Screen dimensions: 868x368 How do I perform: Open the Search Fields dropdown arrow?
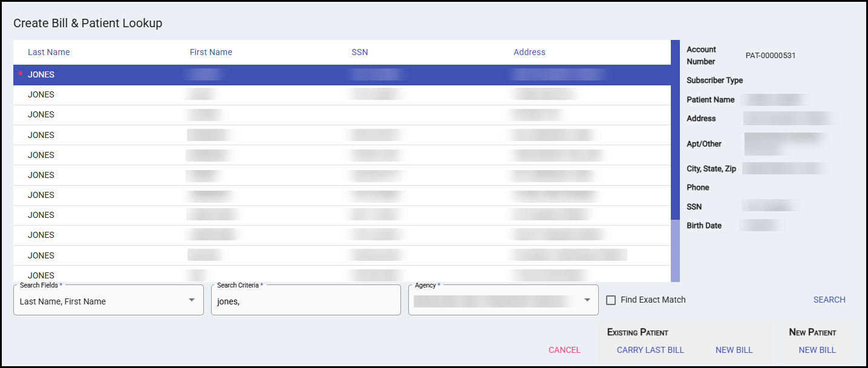[x=191, y=300]
